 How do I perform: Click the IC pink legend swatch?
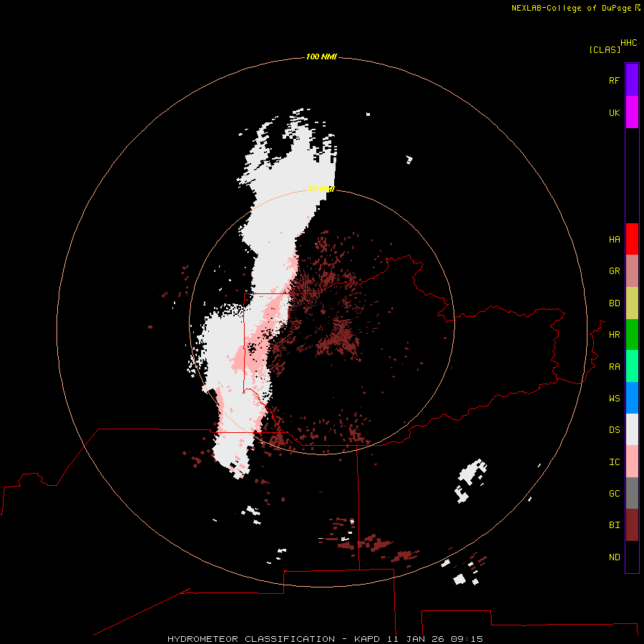point(632,462)
